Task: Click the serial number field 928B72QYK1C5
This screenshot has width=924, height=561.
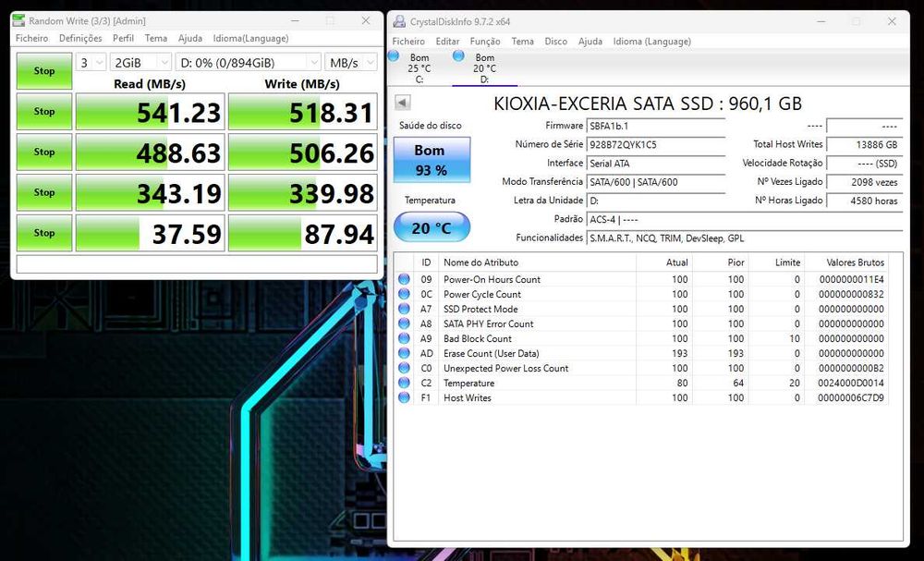Action: (x=656, y=144)
